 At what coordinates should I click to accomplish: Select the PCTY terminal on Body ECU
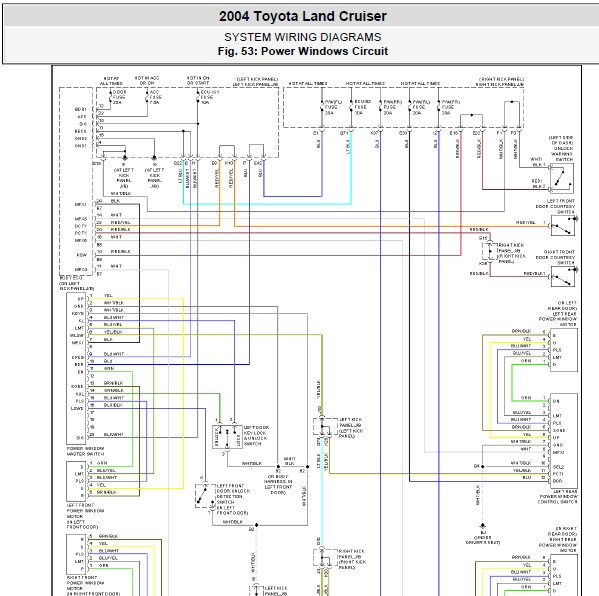pos(81,233)
